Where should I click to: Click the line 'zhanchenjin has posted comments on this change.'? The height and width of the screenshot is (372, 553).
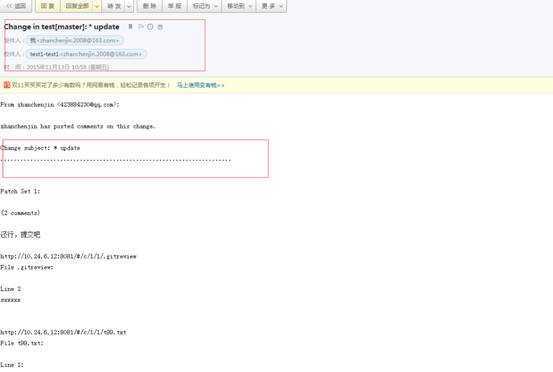78,126
